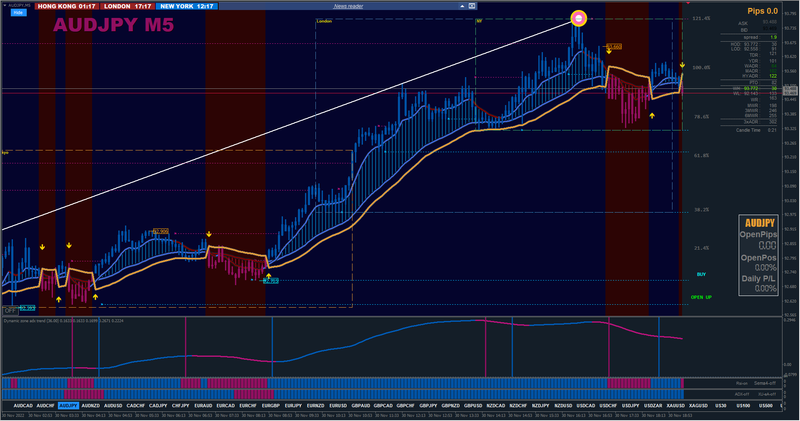Click the cyan price tag on the BUY line
800x421 pixels.
272,281
